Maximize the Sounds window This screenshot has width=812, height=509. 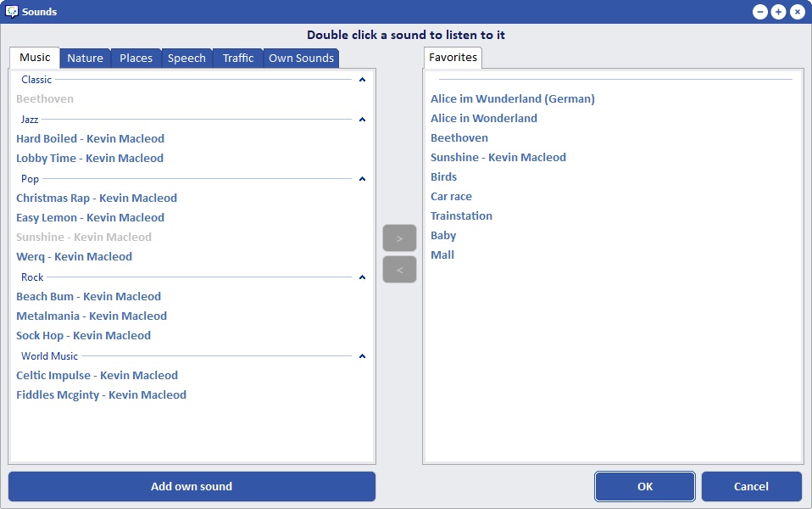coord(778,12)
